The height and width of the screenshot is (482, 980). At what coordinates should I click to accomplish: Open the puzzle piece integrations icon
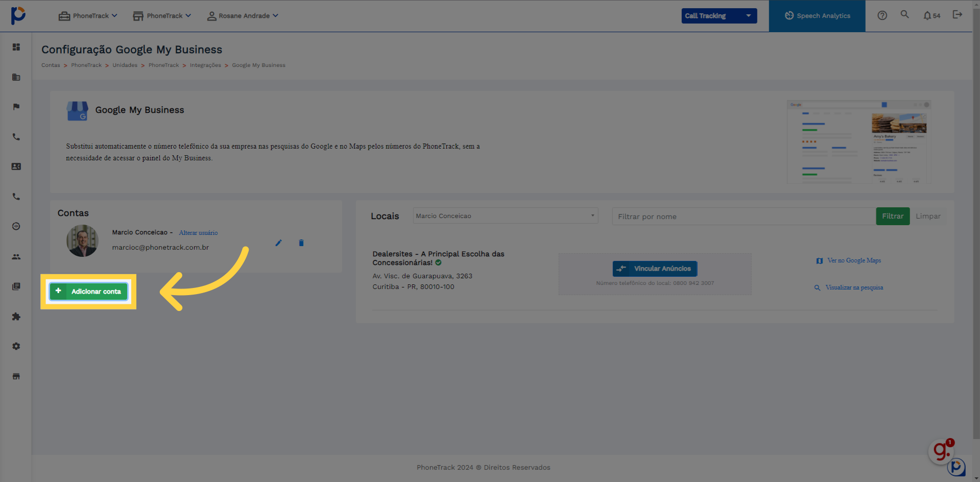[16, 317]
